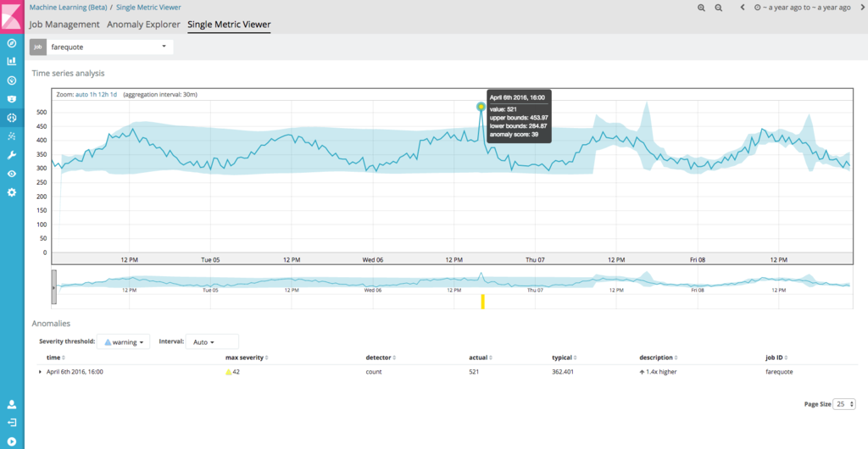This screenshot has width=868, height=449.
Task: Open Dashboard via the gauge icon
Action: click(x=12, y=80)
